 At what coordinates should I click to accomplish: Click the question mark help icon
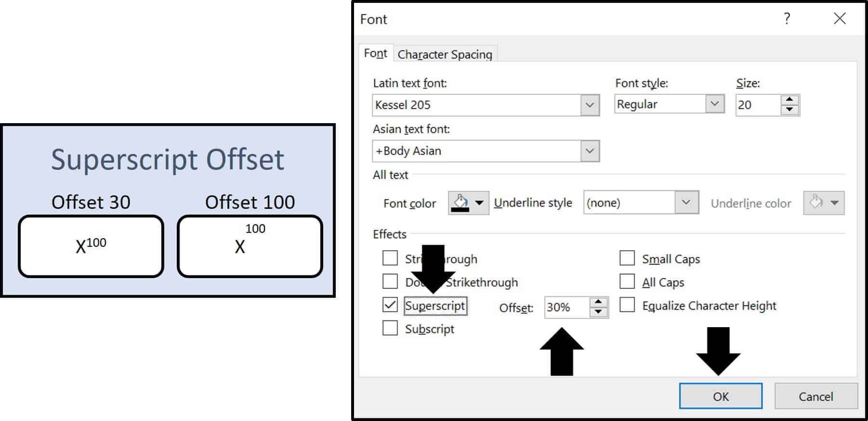[x=787, y=19]
